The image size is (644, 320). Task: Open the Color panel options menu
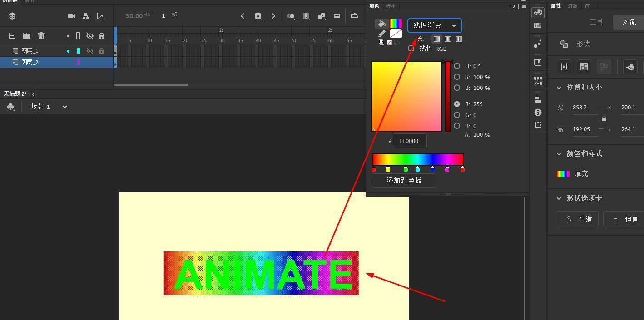(524, 6)
